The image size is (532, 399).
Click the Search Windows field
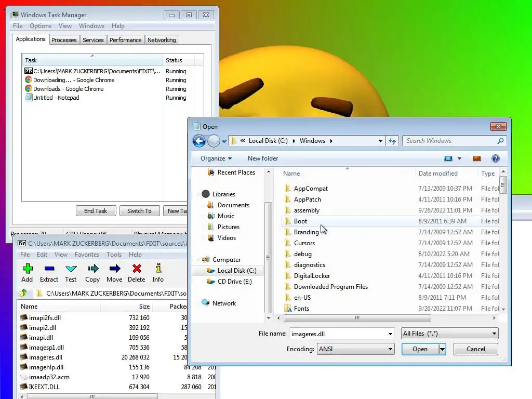(449, 141)
